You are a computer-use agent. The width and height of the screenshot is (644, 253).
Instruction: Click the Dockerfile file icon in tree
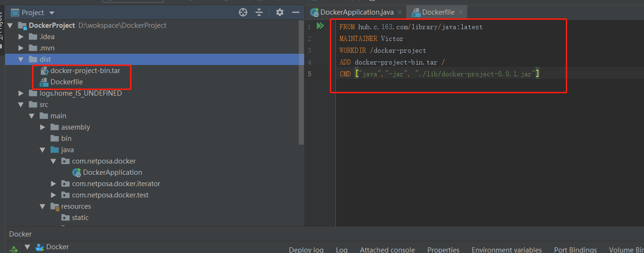[44, 82]
